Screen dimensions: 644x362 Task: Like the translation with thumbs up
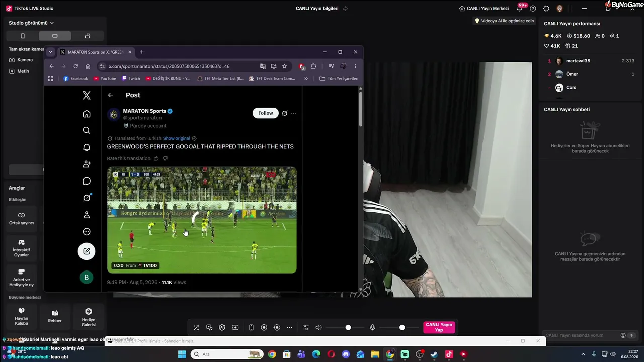point(156,158)
